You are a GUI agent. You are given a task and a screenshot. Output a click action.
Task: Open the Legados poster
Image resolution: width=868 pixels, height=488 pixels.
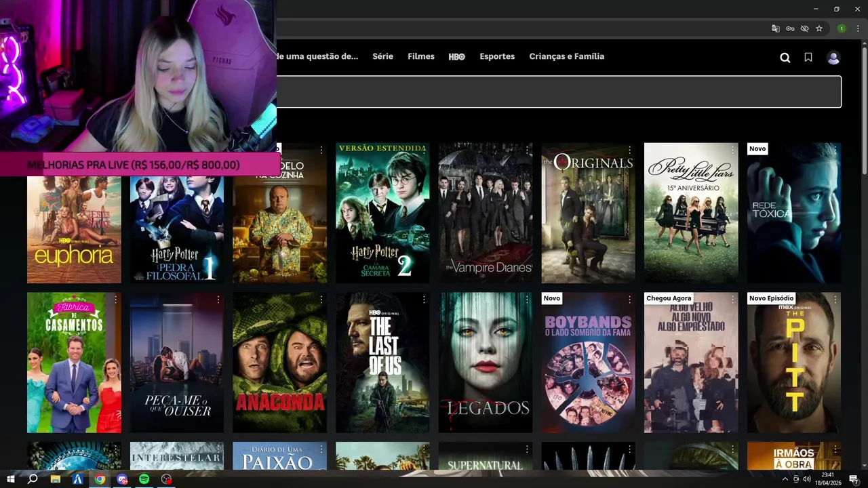(486, 363)
